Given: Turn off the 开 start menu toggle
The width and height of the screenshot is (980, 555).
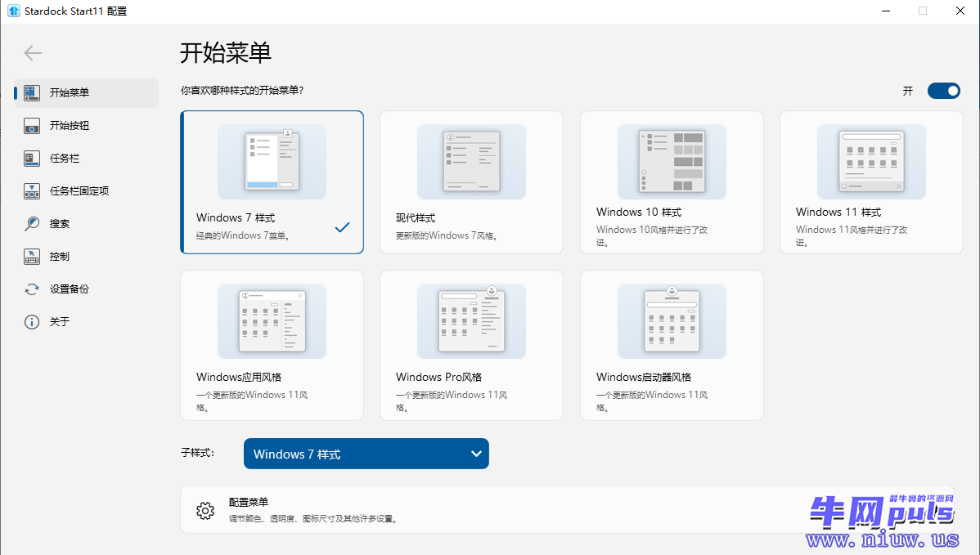Looking at the screenshot, I should click(x=944, y=92).
